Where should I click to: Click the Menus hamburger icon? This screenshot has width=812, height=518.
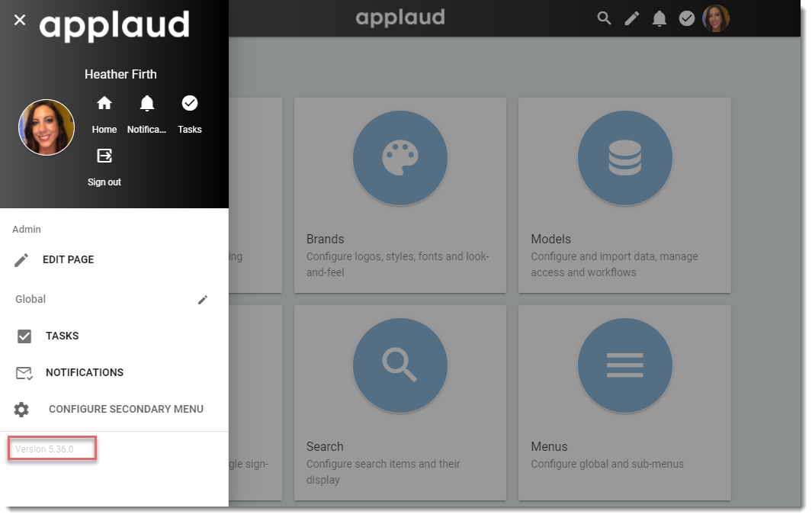[625, 365]
